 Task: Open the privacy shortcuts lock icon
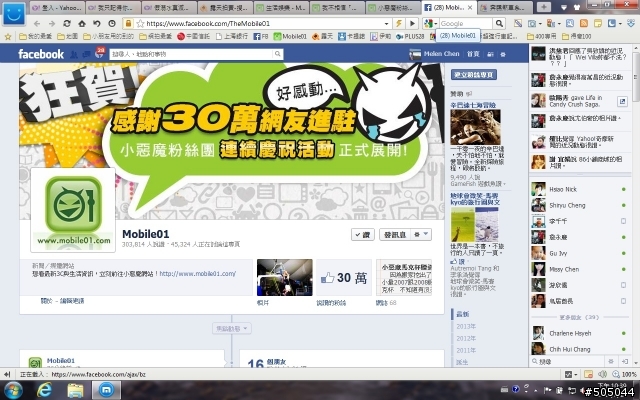(x=490, y=54)
